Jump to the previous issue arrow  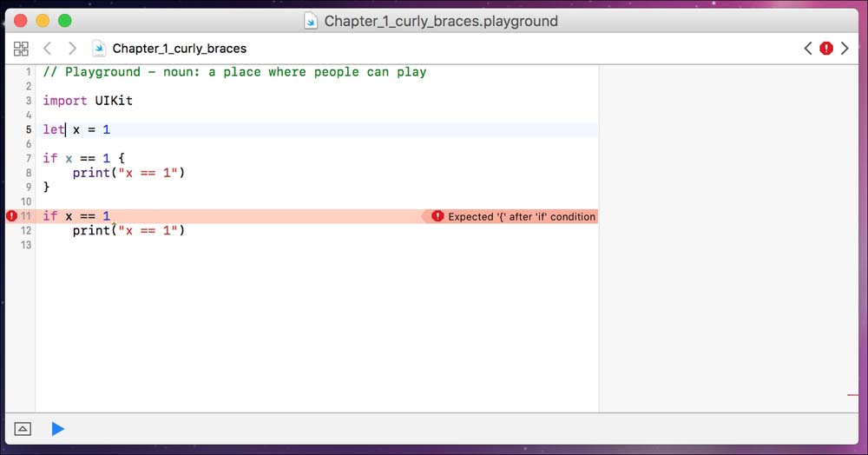807,49
